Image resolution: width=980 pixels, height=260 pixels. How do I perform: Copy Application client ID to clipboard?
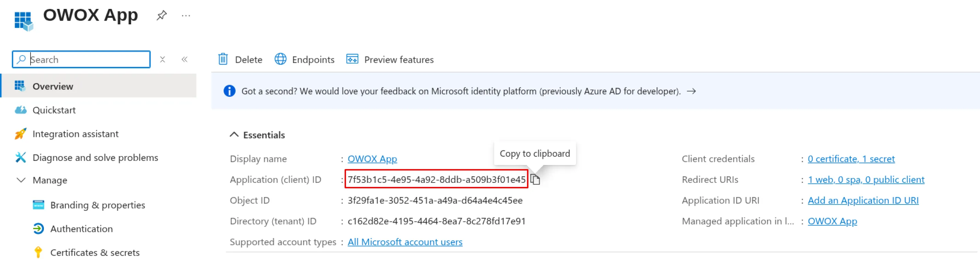(x=535, y=179)
